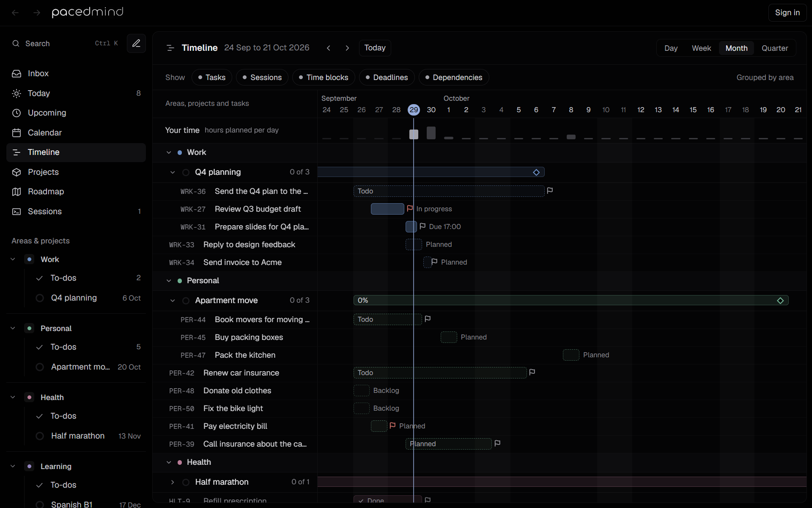The width and height of the screenshot is (812, 508).
Task: Select the Month view tab
Action: tap(736, 48)
